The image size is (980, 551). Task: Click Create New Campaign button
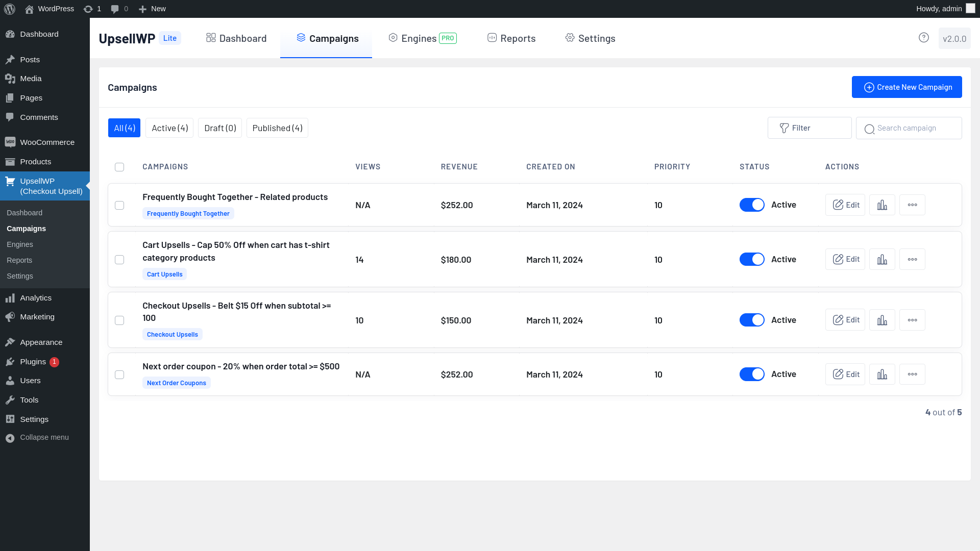pyautogui.click(x=906, y=87)
